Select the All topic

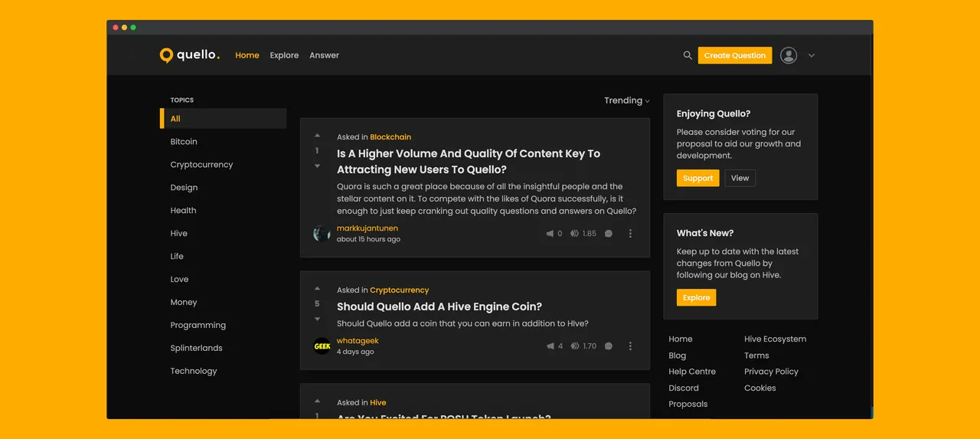coord(223,119)
